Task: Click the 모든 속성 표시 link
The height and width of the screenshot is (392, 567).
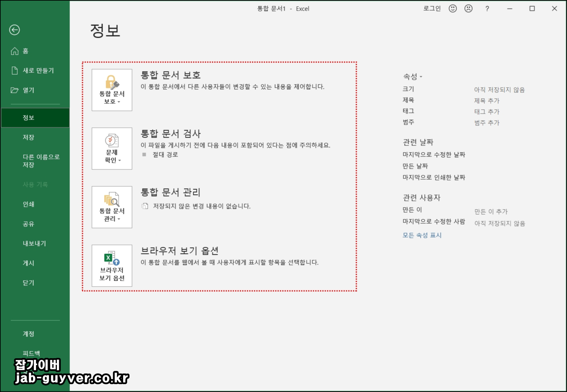Action: (x=422, y=235)
